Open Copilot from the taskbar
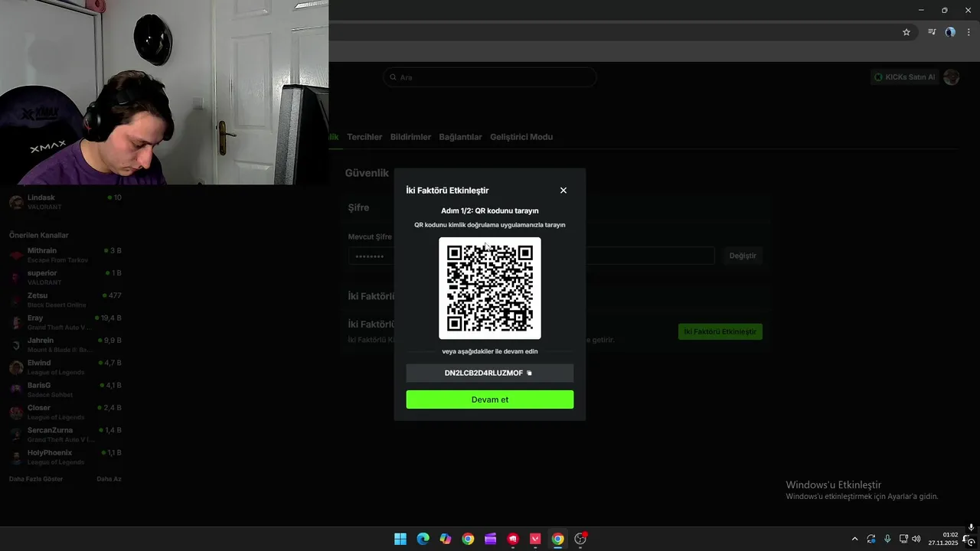Viewport: 980px width, 551px height. 446,539
